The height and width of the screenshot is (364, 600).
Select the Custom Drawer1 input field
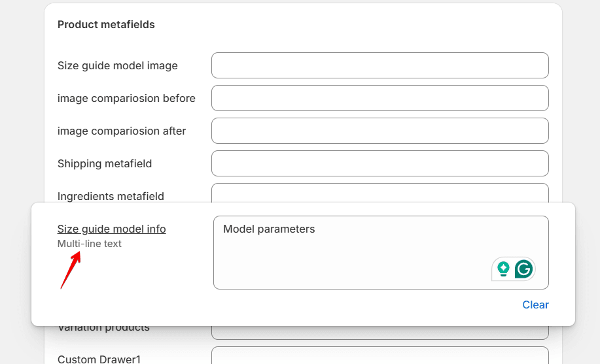(380, 356)
